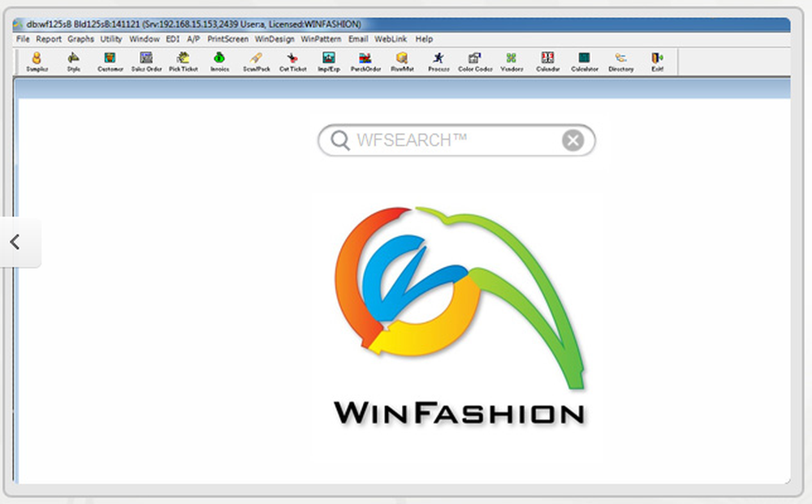Open the A/P menu

point(193,39)
